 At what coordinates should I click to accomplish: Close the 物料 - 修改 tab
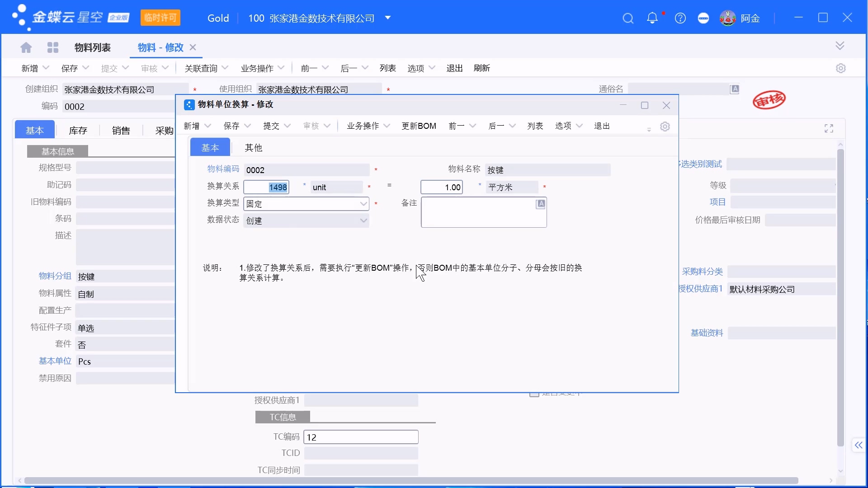(x=193, y=47)
